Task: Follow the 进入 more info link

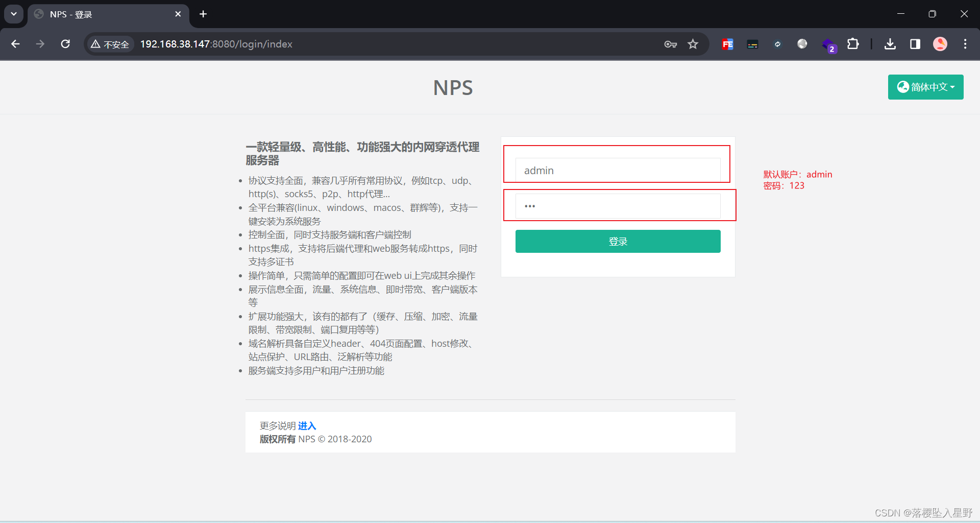Action: [307, 425]
